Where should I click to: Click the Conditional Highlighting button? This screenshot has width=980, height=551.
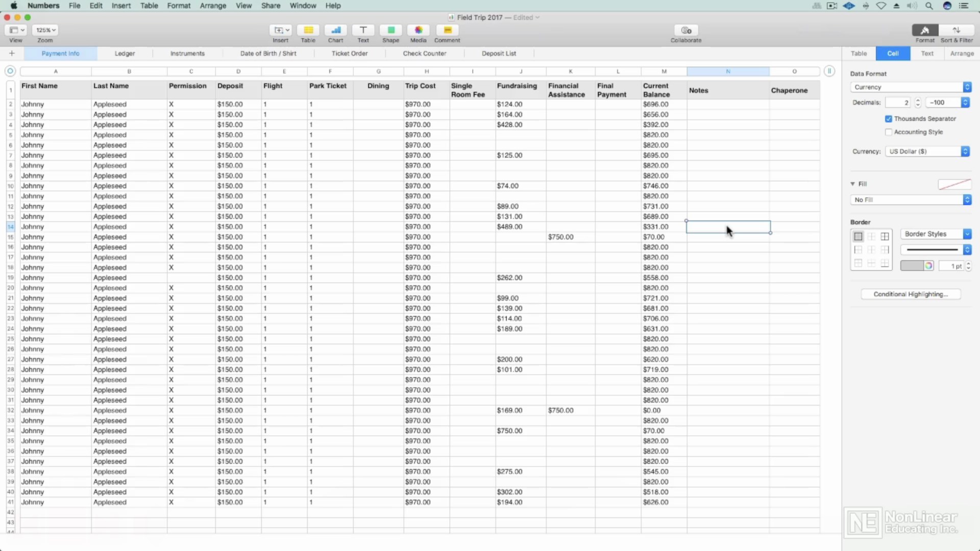pyautogui.click(x=911, y=294)
